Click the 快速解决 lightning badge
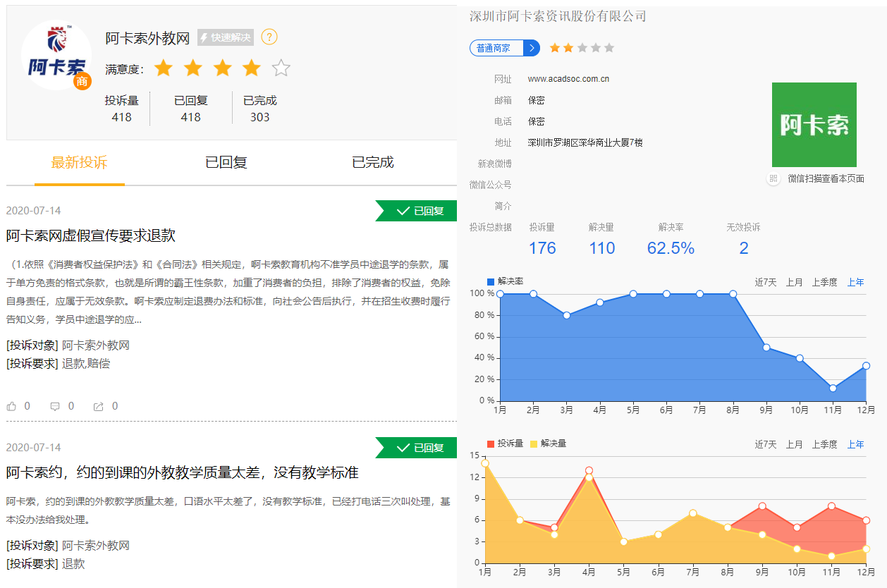The width and height of the screenshot is (887, 588). [225, 37]
